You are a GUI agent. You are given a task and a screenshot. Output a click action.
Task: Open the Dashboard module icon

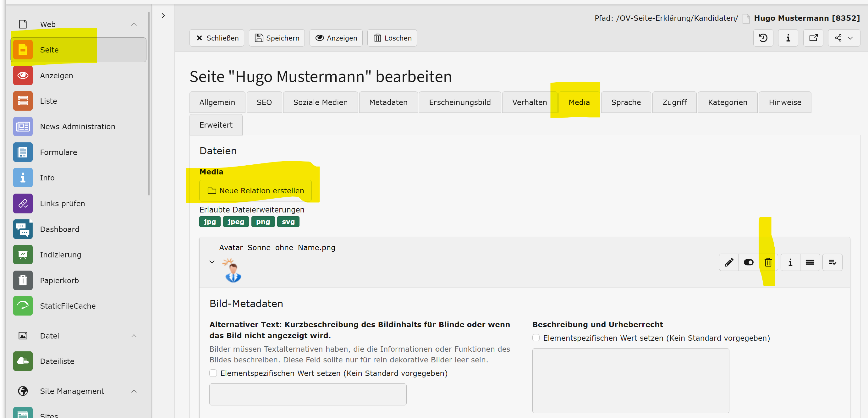point(23,229)
